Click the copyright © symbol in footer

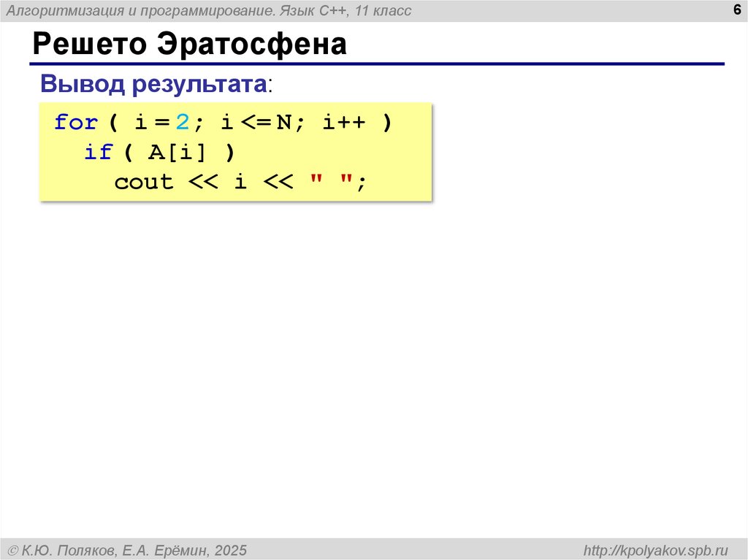(x=13, y=549)
